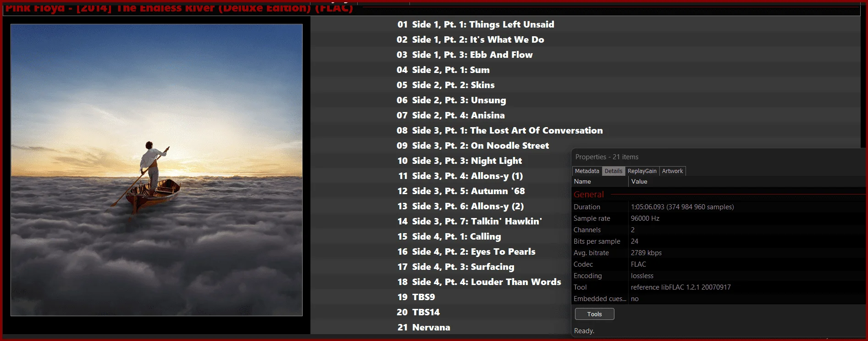The width and height of the screenshot is (868, 341).
Task: Select track 15 Calling
Action: (x=449, y=236)
